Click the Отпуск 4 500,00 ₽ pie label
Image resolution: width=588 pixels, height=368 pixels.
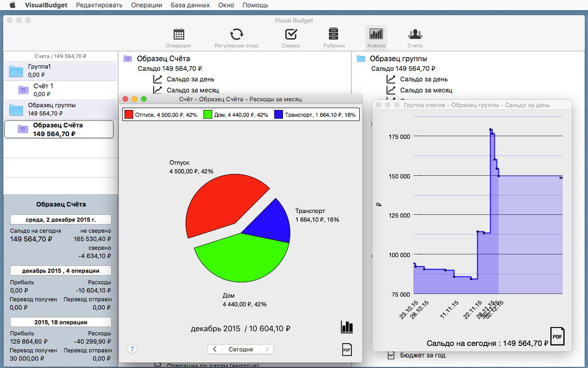click(x=191, y=167)
